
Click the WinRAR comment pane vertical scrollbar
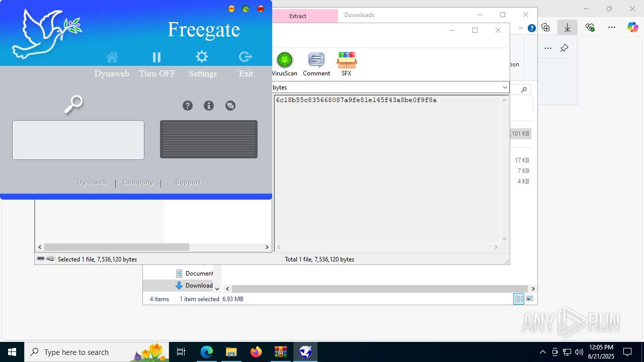pos(505,169)
